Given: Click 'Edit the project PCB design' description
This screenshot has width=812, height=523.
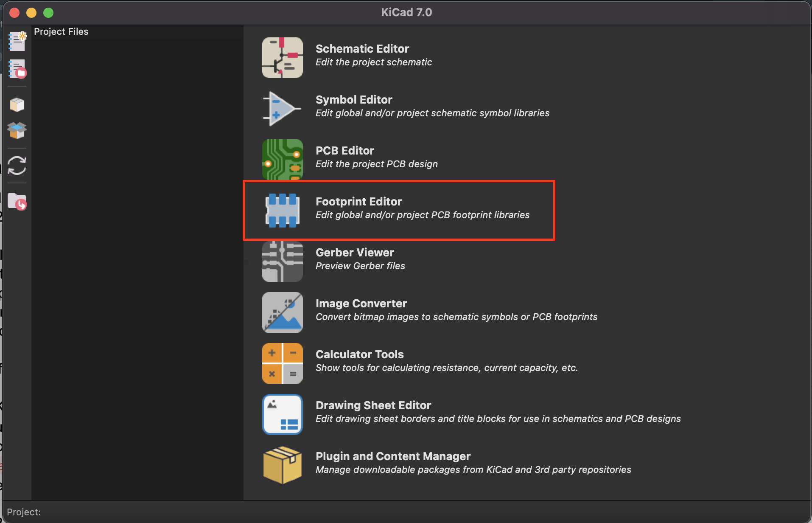Looking at the screenshot, I should click(x=377, y=164).
